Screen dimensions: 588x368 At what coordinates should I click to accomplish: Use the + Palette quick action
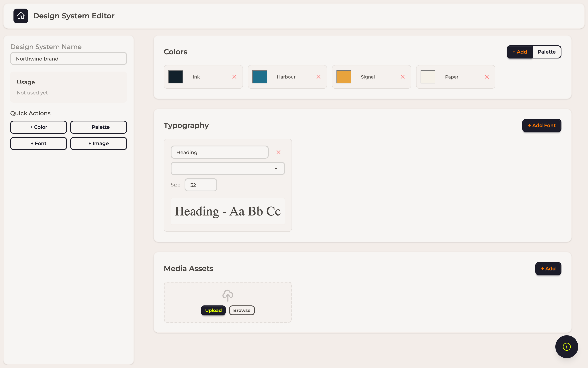point(98,127)
